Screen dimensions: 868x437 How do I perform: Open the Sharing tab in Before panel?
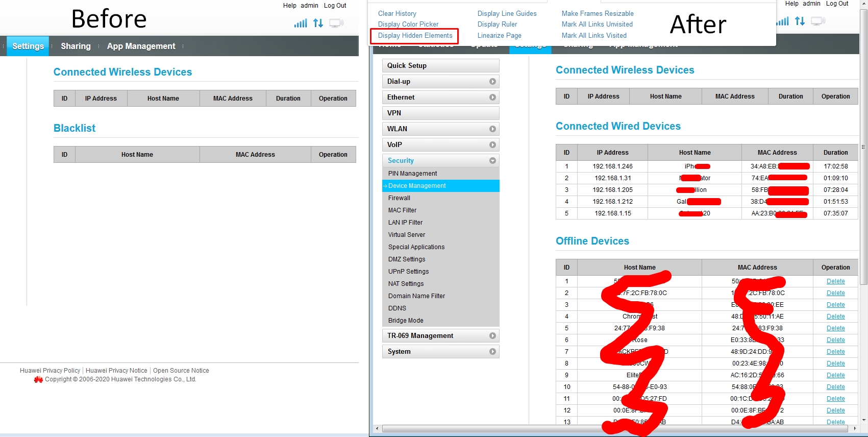pyautogui.click(x=76, y=46)
